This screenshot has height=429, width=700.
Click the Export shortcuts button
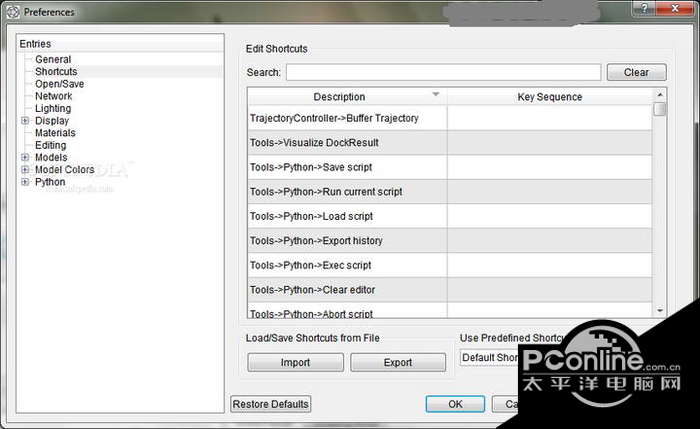click(398, 362)
